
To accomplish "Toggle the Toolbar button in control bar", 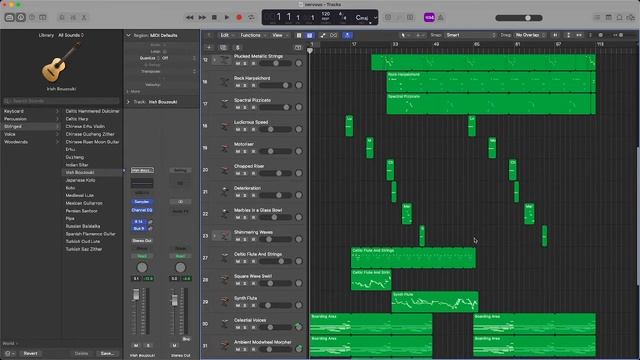I will pos(43,18).
